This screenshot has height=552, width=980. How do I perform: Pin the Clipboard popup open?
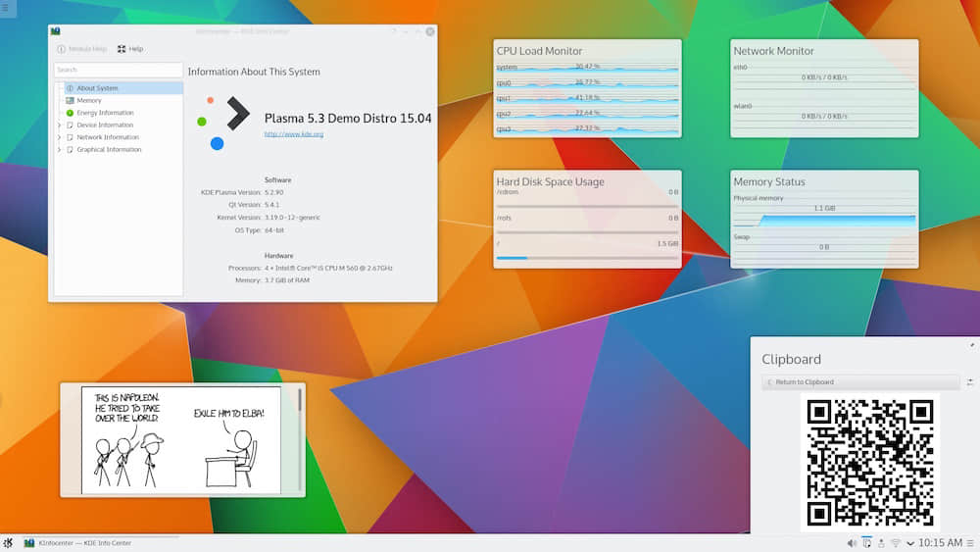(x=972, y=344)
